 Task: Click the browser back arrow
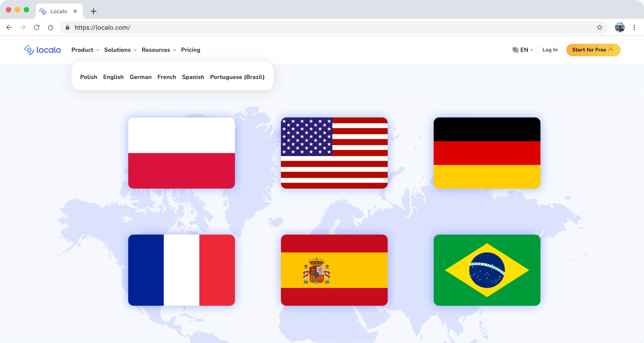click(x=9, y=27)
